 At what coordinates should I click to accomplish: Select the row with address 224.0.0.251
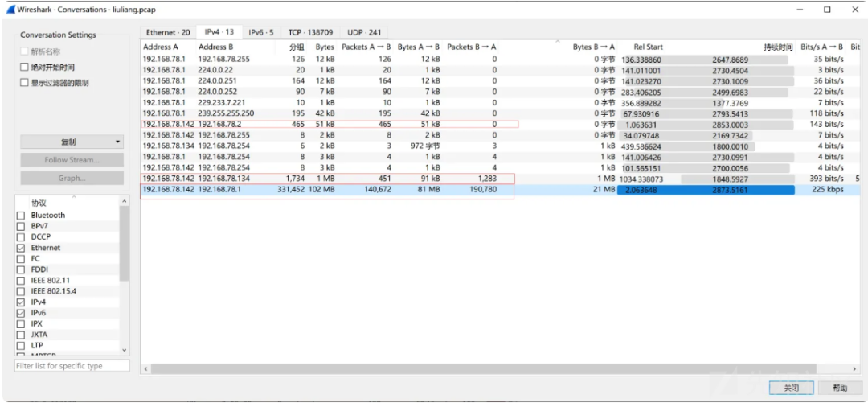(x=500, y=81)
